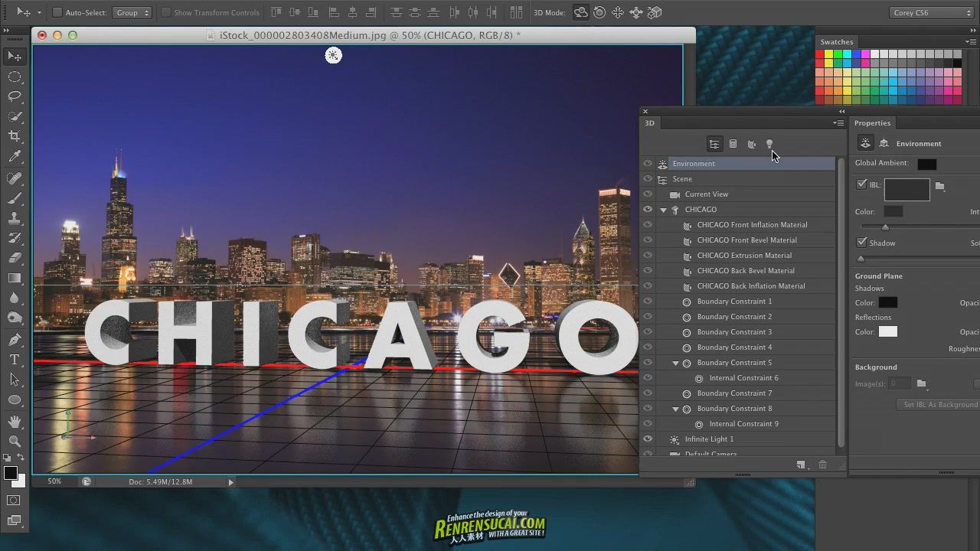Collapse Boundary Constraint 5 children
980x551 pixels.
(x=675, y=363)
